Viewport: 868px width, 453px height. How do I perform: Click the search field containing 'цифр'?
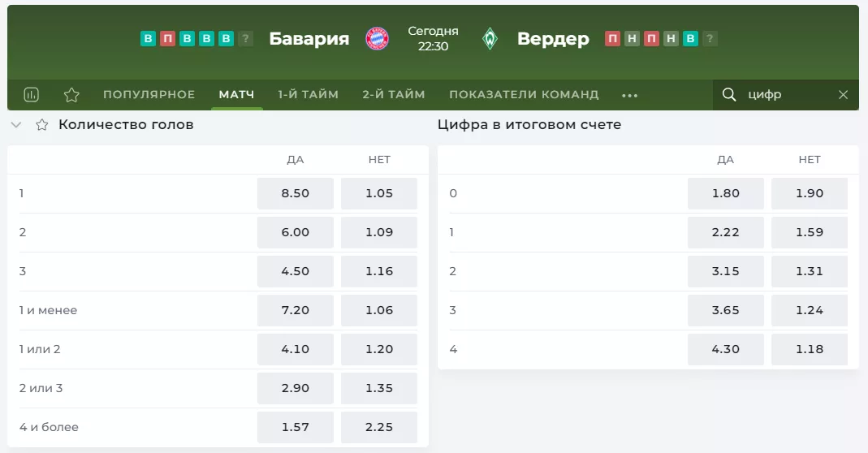click(x=788, y=95)
